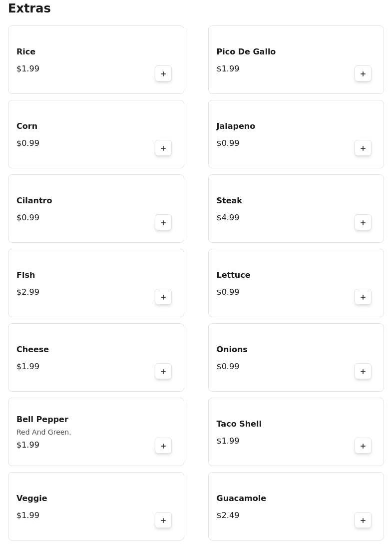Add Jalapeno to your order
This screenshot has height=545, width=392.
coord(363,148)
